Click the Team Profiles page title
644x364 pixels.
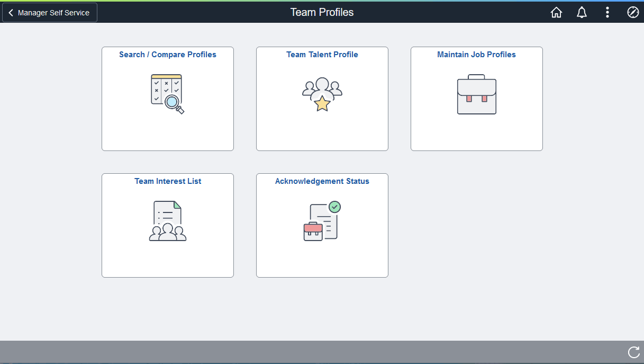click(322, 12)
